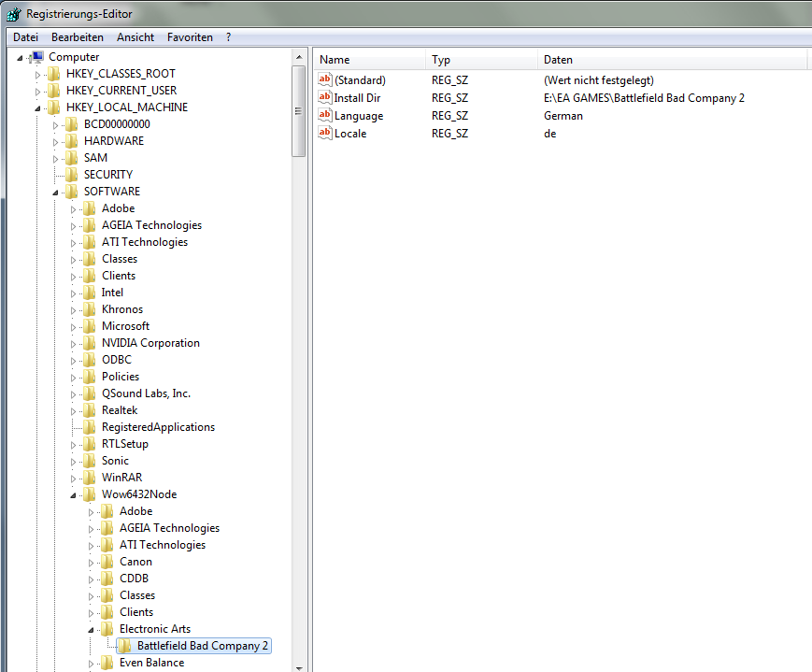Screen dimensions: 812x672
Task: Expand HKEY_CLASSES_ROOT node
Action: [x=37, y=75]
